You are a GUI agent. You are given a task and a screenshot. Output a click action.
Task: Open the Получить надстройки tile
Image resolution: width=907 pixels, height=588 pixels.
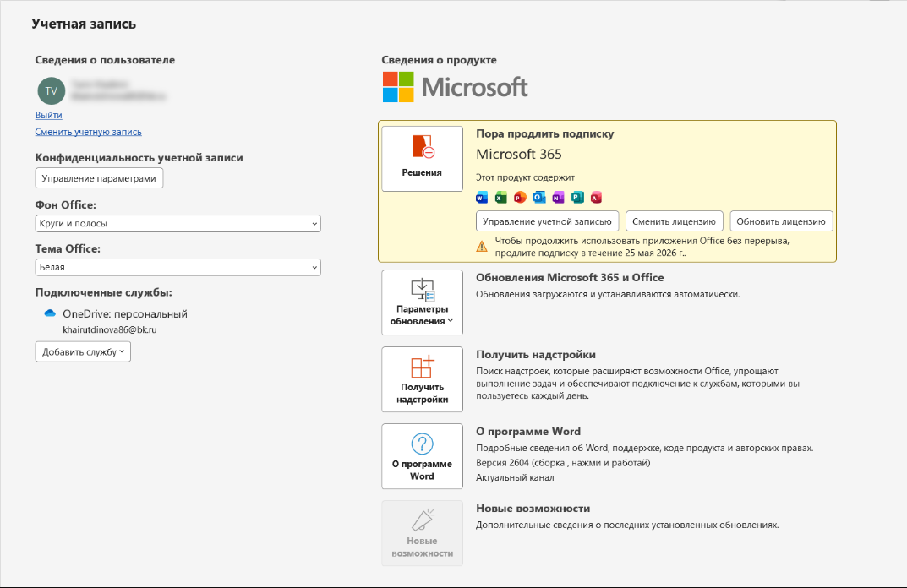coord(423,379)
